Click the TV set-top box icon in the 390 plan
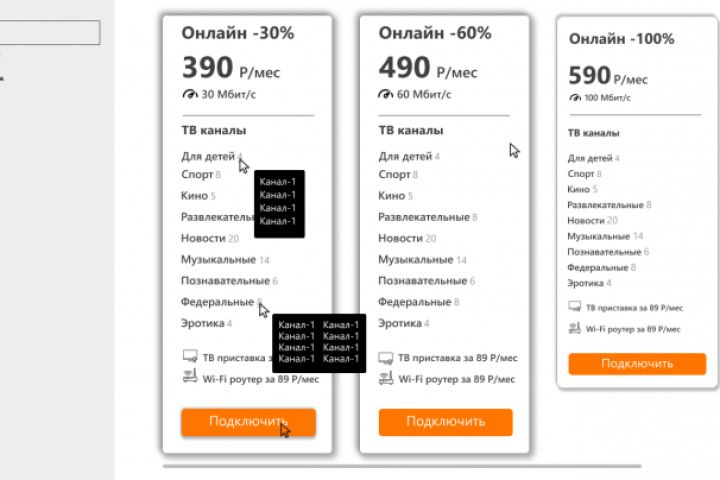This screenshot has height=480, width=720. (190, 356)
